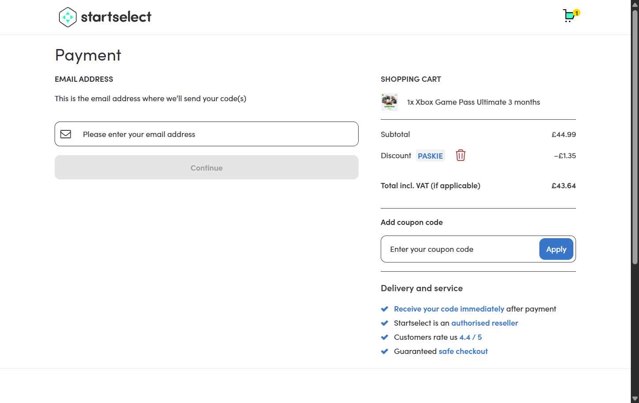Apply the coupon code
639x403 pixels.
(x=556, y=249)
